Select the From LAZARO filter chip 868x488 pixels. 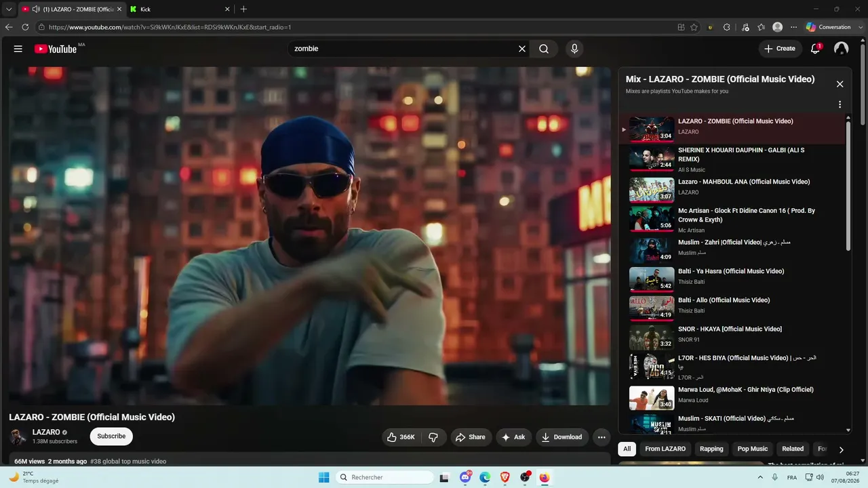click(665, 449)
